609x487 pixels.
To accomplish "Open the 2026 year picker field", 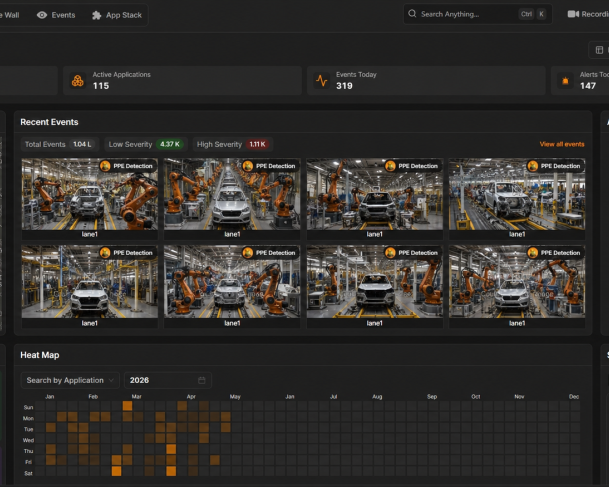I will 168,380.
